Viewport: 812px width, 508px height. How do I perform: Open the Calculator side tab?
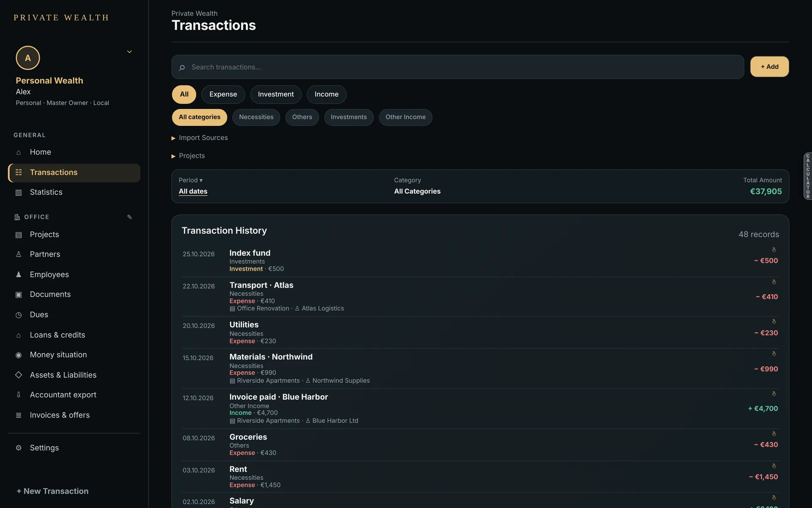point(808,176)
